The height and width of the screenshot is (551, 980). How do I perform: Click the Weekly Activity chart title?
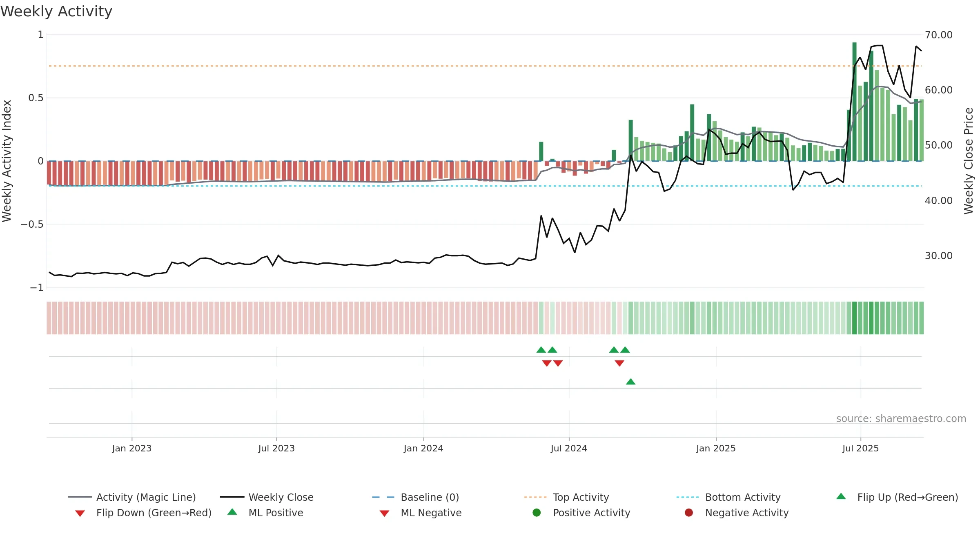(x=56, y=11)
